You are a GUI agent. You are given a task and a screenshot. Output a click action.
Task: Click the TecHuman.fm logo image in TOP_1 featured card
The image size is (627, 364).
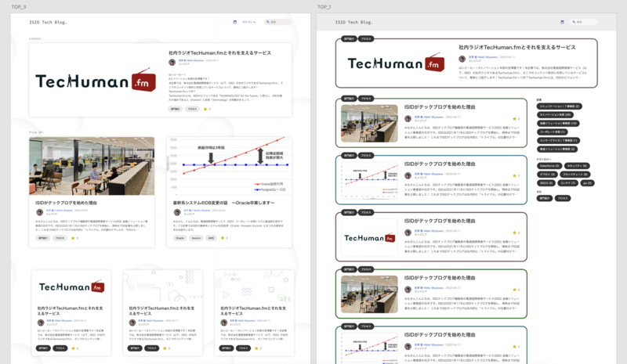point(396,63)
